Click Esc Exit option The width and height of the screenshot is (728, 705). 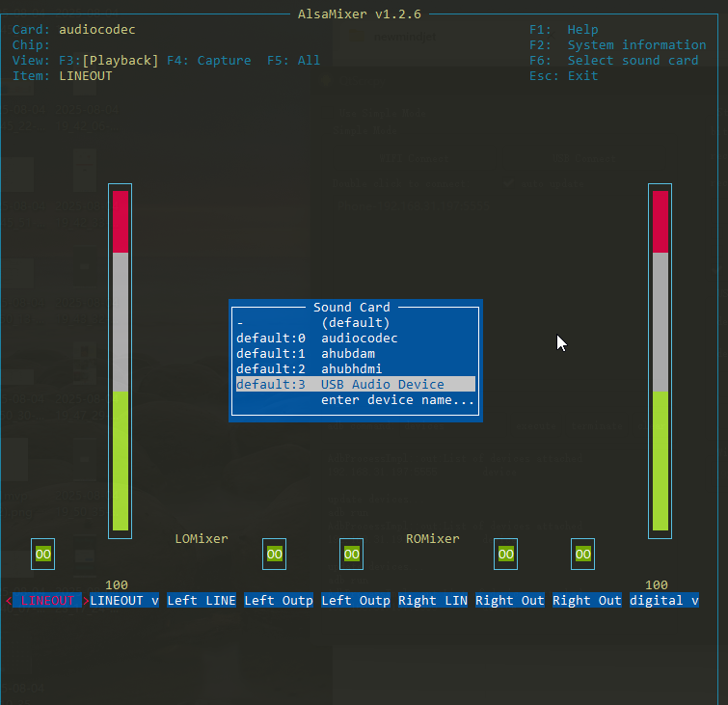click(564, 75)
